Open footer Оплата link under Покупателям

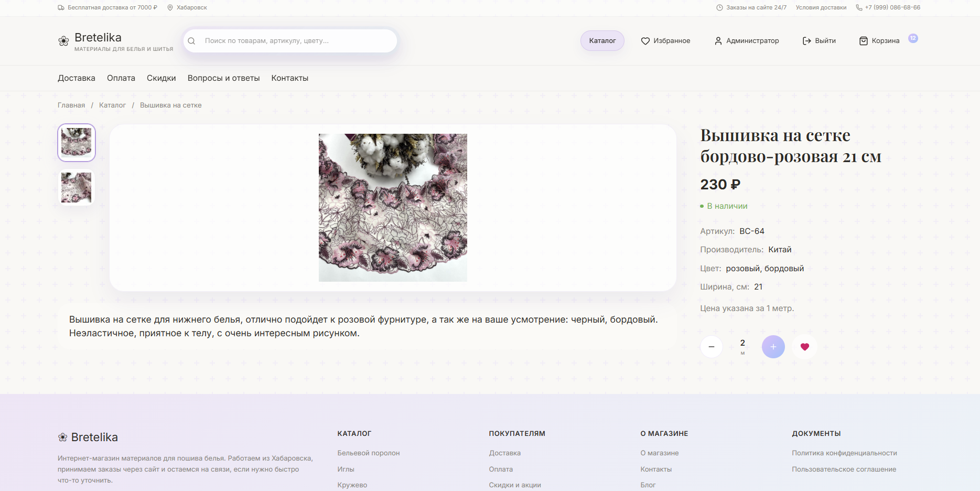501,469
